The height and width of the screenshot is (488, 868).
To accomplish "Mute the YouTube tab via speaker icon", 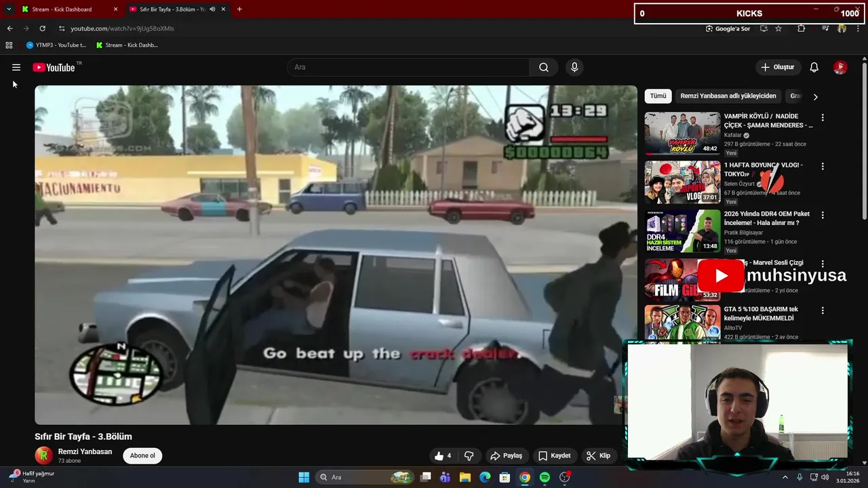I will (x=212, y=9).
